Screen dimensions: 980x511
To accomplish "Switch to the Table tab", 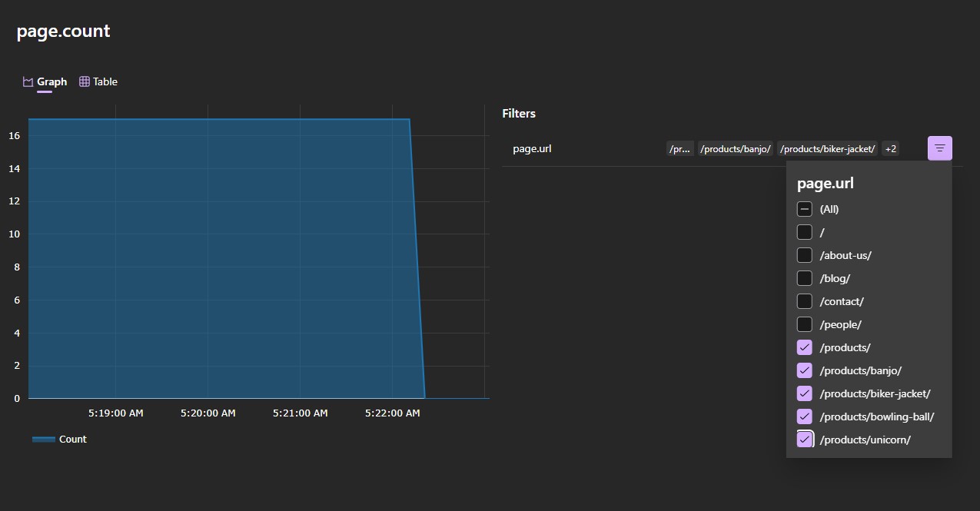I will [98, 81].
